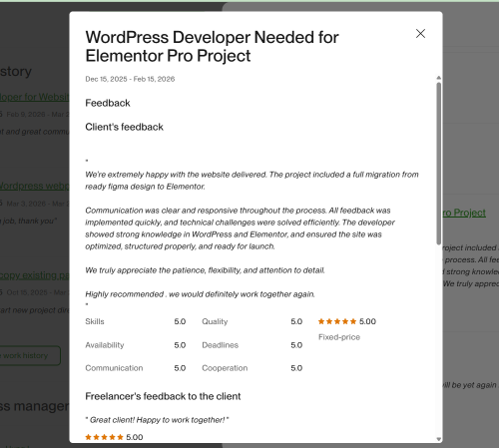Click the quote 'Great client! Happy to work together!'
This screenshot has height=448, width=499.
pos(157,420)
